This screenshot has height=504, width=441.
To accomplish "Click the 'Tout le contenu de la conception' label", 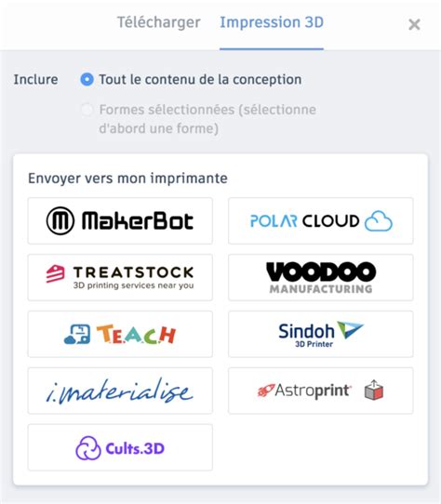I will pos(200,79).
